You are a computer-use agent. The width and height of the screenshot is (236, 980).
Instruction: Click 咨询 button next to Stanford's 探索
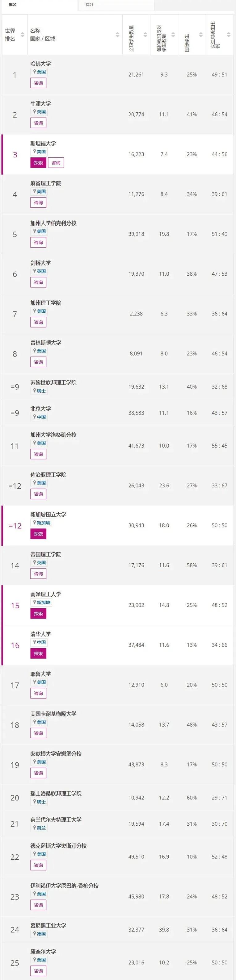(x=56, y=163)
